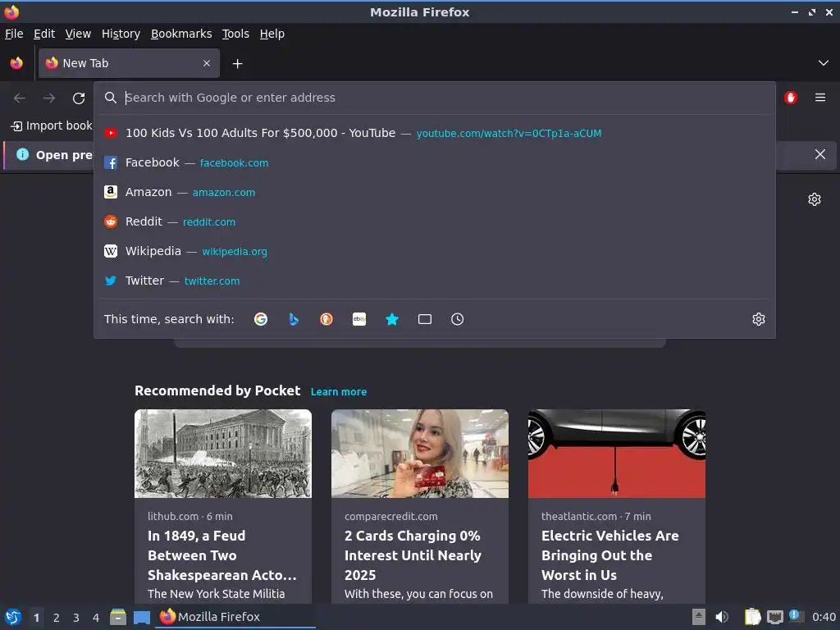Click the 0:40 clock in taskbar
The width and height of the screenshot is (840, 630).
pyautogui.click(x=824, y=617)
